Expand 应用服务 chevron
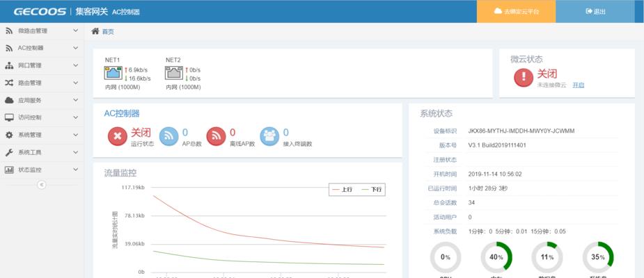 coord(76,101)
